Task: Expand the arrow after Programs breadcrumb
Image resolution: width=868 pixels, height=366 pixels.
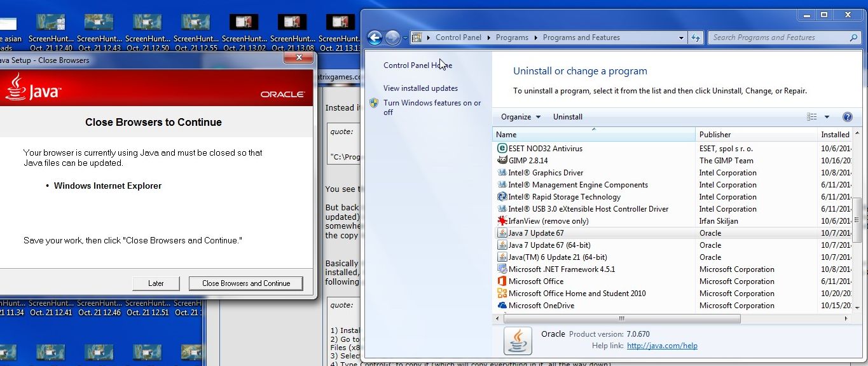Action: click(x=535, y=37)
